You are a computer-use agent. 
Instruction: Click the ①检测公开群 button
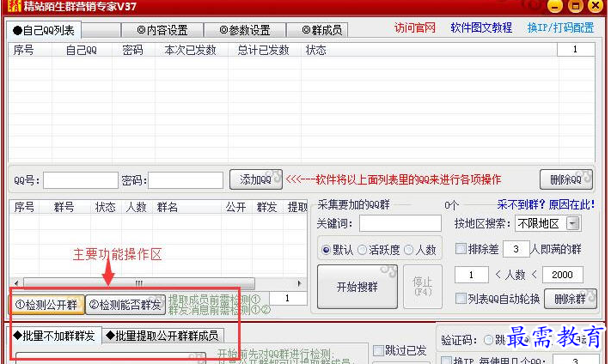click(x=46, y=305)
